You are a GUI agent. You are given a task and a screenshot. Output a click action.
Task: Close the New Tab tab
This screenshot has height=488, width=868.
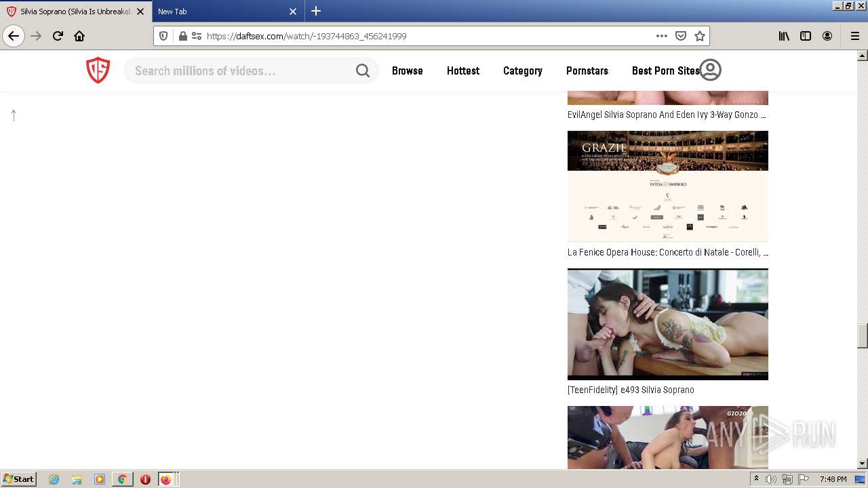click(293, 12)
